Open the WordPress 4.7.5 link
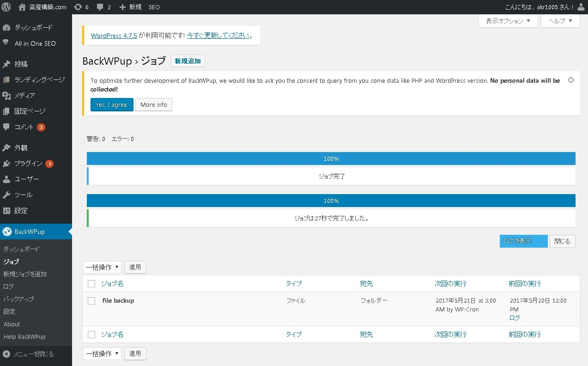The height and width of the screenshot is (366, 588). [114, 36]
